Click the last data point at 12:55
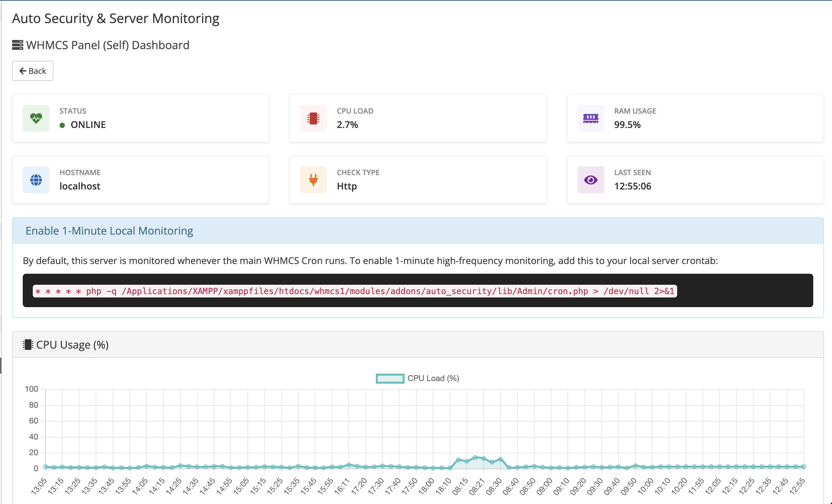 804,467
